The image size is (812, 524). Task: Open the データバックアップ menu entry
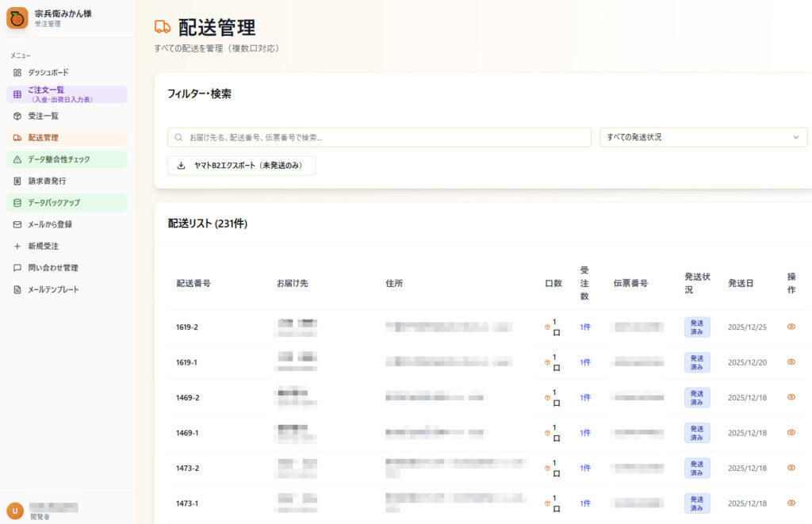pyautogui.click(x=16, y=202)
